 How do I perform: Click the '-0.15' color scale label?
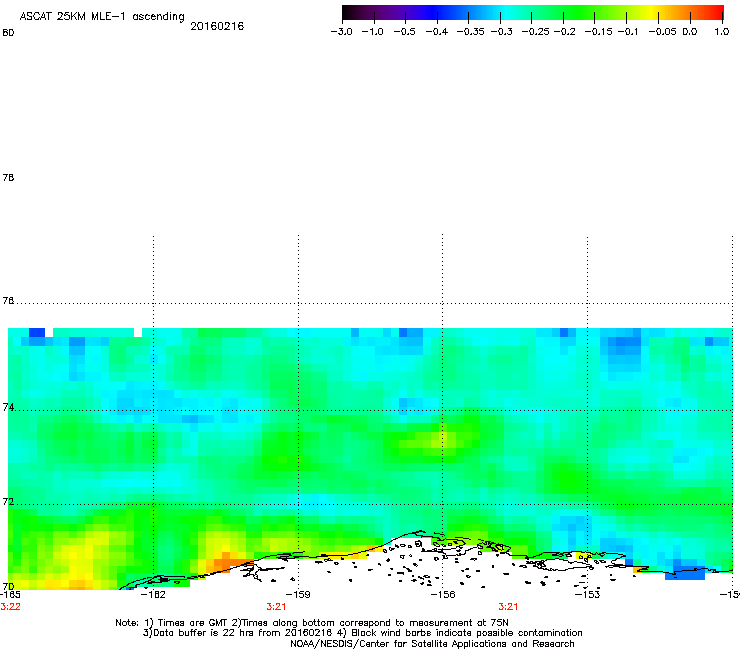tap(598, 32)
